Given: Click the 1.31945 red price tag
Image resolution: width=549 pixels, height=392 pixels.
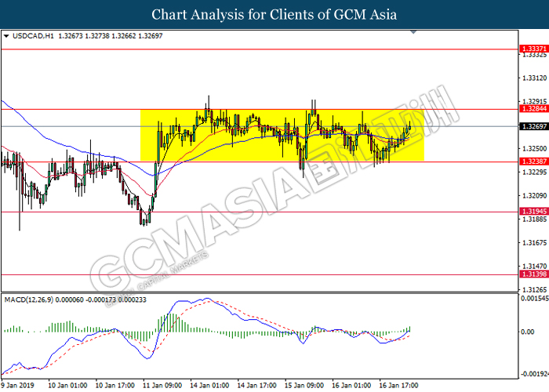Looking at the screenshot, I should pos(534,212).
